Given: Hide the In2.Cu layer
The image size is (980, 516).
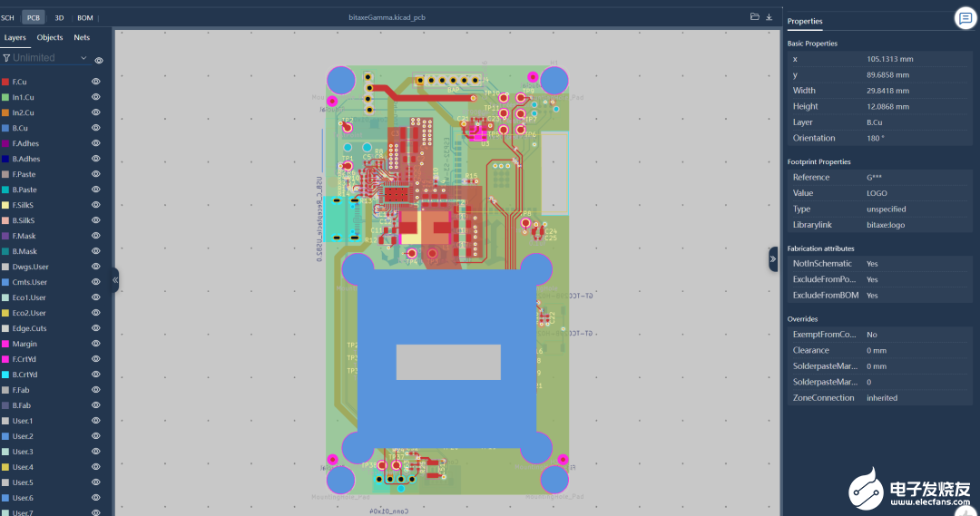Looking at the screenshot, I should [95, 112].
